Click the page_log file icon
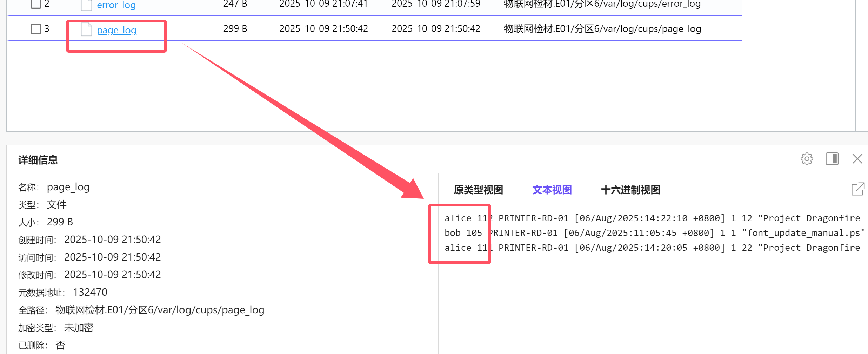Viewport: 868px width, 354px height. [x=86, y=29]
